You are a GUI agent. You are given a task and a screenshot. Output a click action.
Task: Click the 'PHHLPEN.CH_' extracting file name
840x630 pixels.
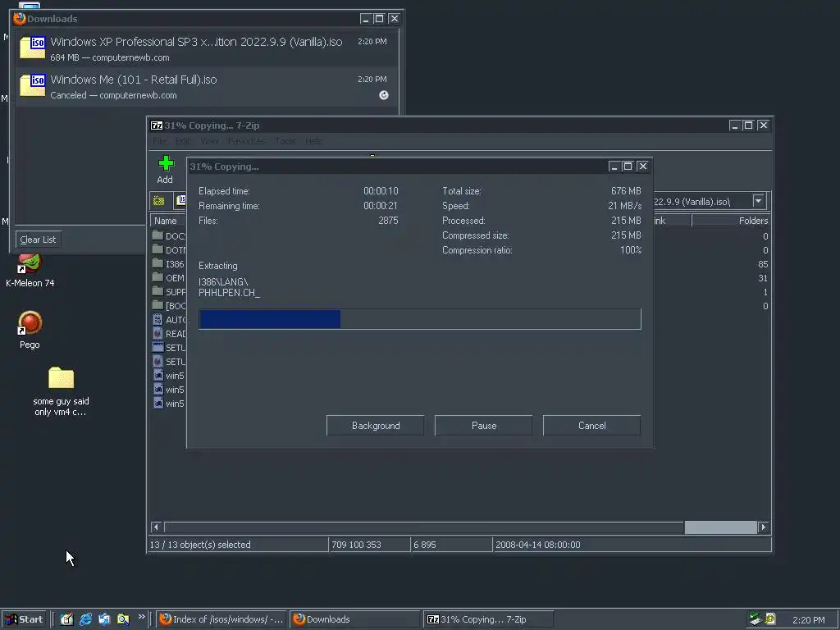[x=230, y=293]
